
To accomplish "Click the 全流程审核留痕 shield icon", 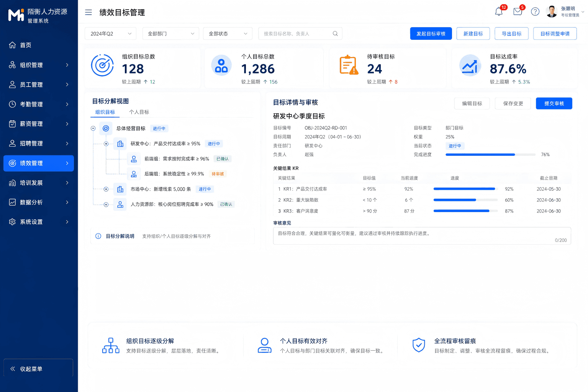I will pos(419,345).
